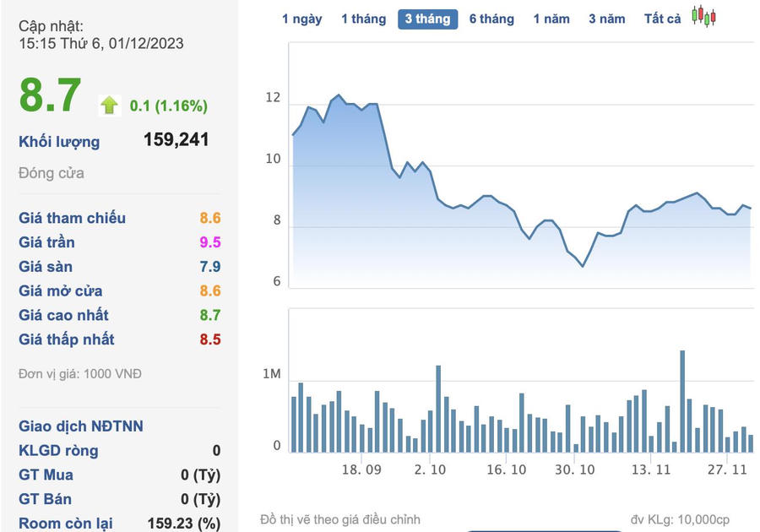Click the green up arrow price indicator
Screen dimensions: 760x532
110,105
